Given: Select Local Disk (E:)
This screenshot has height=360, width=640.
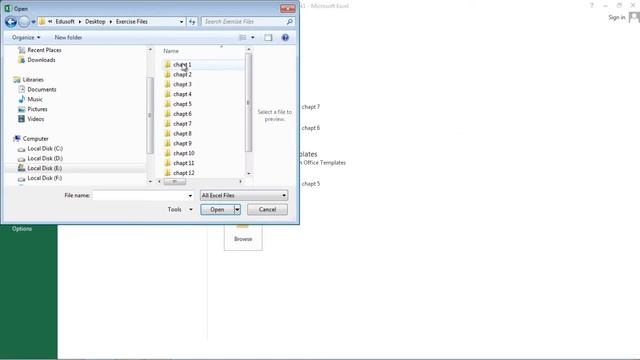Looking at the screenshot, I should pyautogui.click(x=40, y=168).
